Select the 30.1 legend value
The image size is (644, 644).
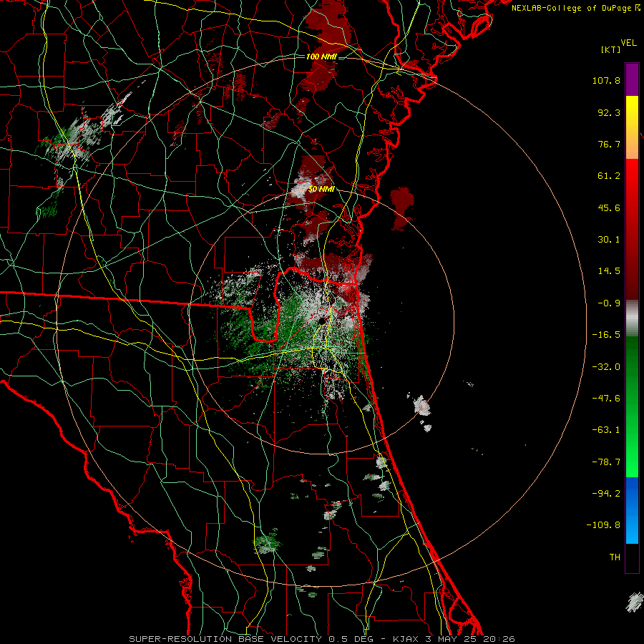(x=609, y=240)
